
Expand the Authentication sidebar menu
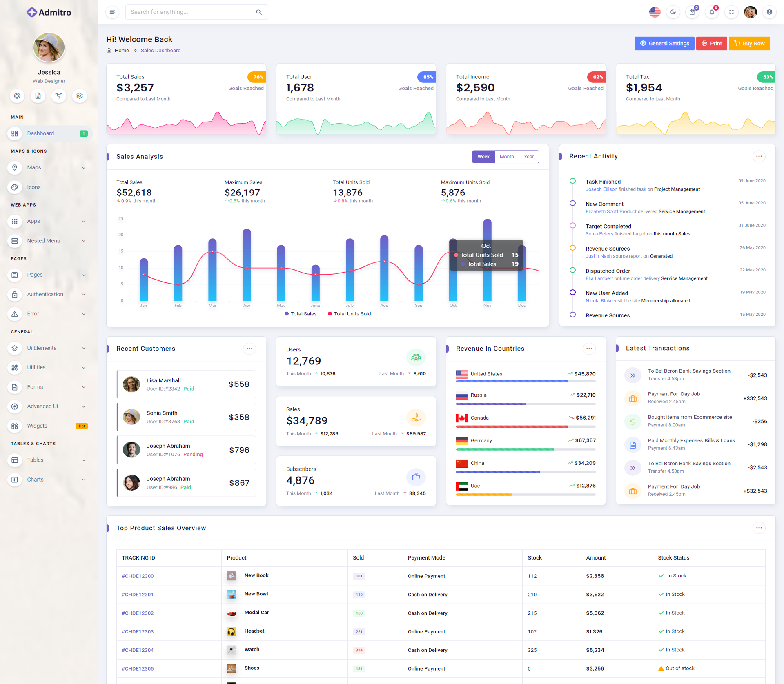48,294
